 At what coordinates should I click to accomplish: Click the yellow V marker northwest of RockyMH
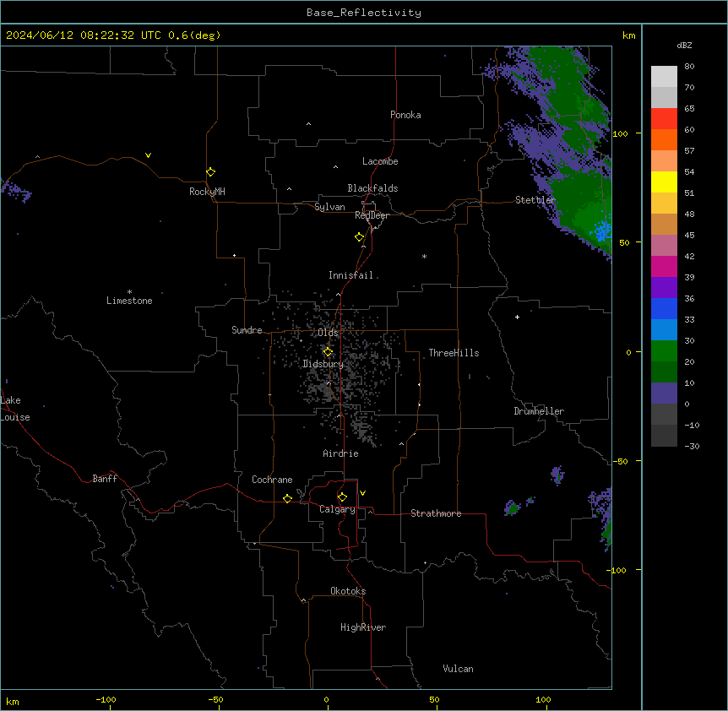148,155
